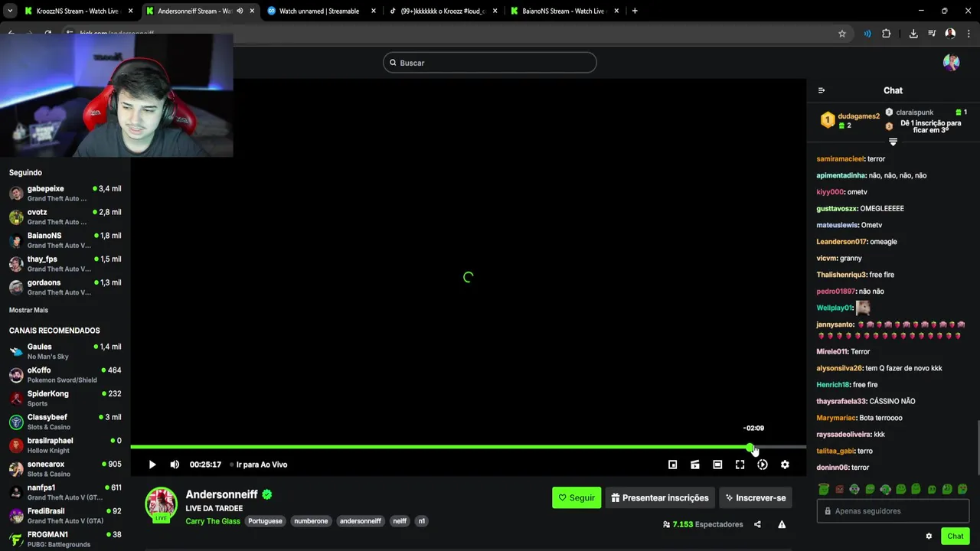Share the stream with share icon
This screenshot has width=980, height=551.
757,524
